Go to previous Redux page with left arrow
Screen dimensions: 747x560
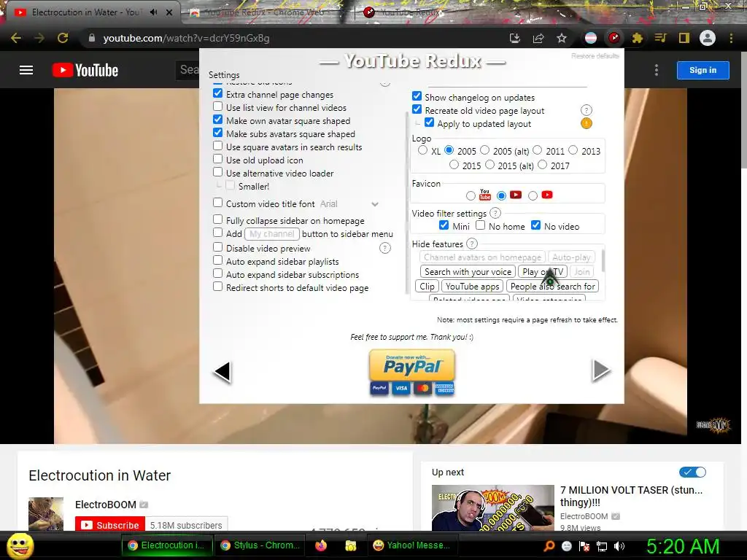pyautogui.click(x=222, y=371)
